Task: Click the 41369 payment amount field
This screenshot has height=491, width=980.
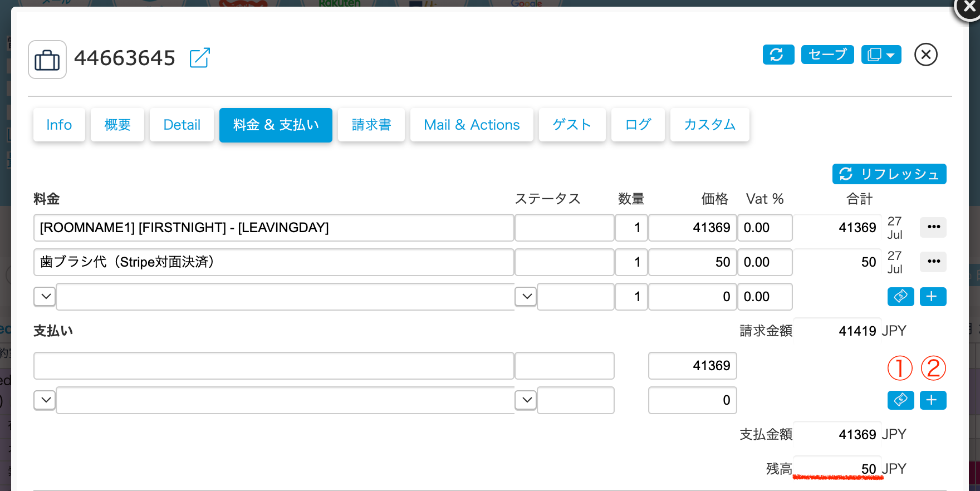Action: pyautogui.click(x=692, y=366)
